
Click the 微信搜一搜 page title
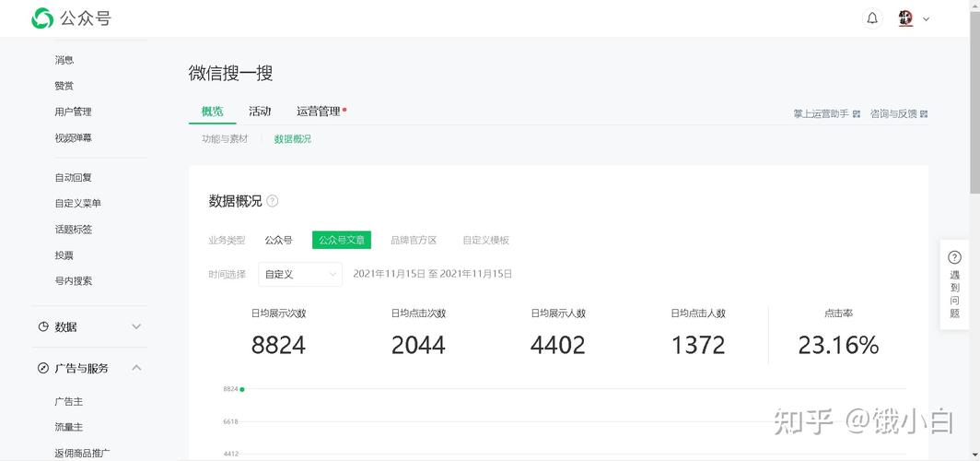point(230,73)
